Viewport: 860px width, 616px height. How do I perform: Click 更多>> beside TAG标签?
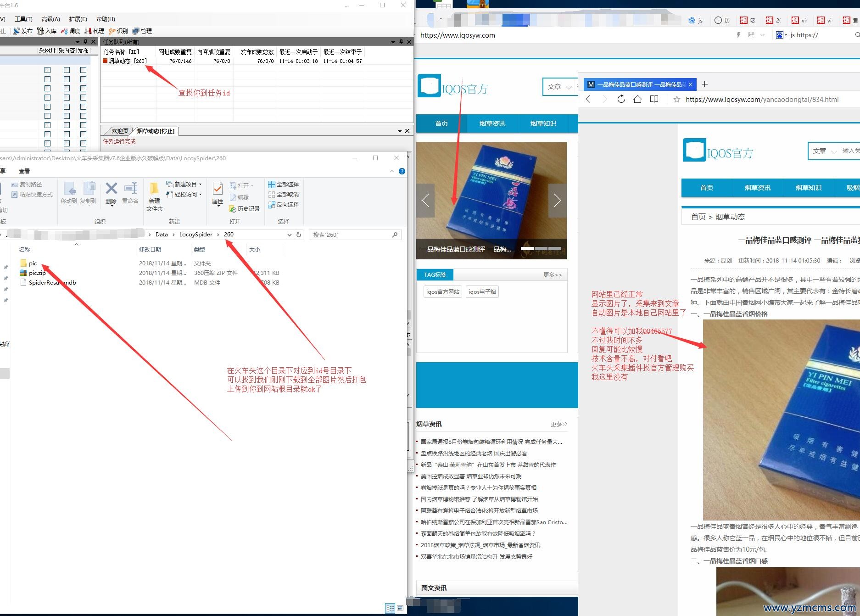553,275
